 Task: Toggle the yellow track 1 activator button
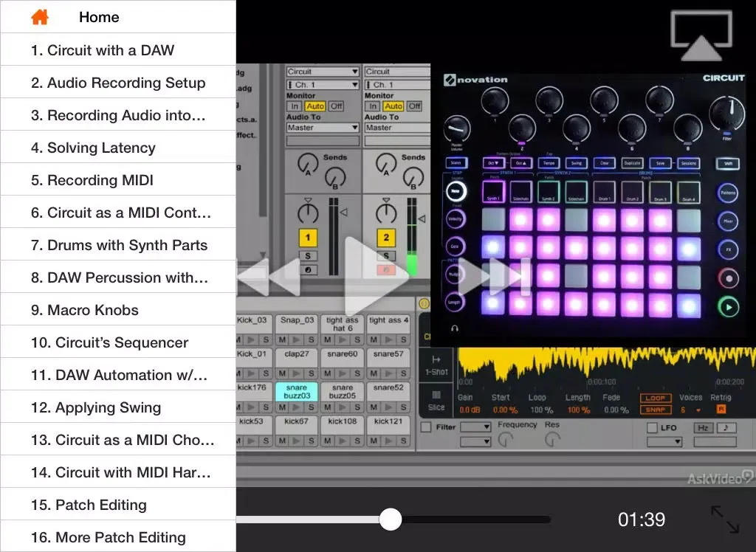click(x=308, y=237)
